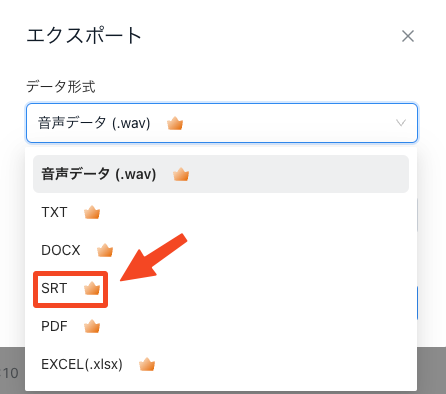Click the crown badge beside PDF

pos(92,326)
